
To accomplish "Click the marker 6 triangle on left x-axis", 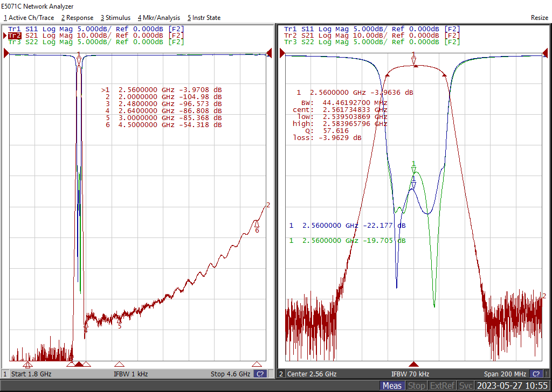I will pos(257,365).
